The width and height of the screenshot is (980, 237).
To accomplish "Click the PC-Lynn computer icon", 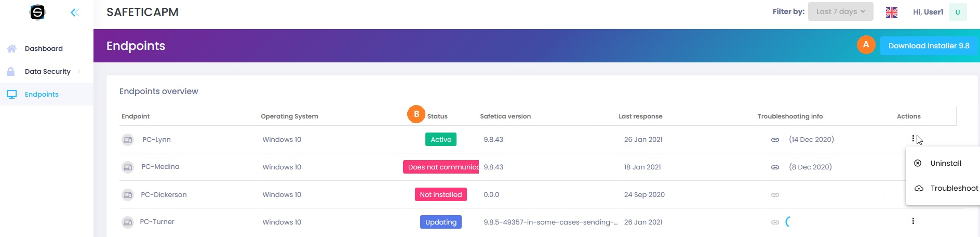I will [127, 140].
